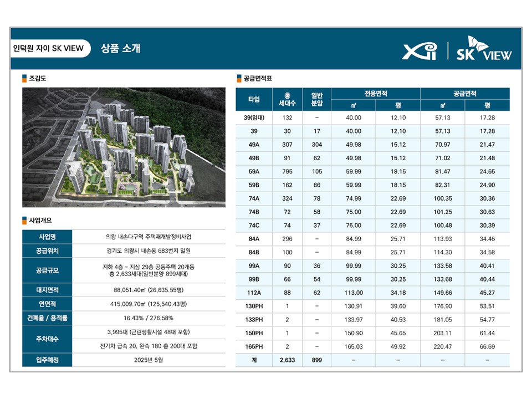Viewport: 532px width, 399px height.
Task: Select the 99A type cell
Action: tap(254, 265)
